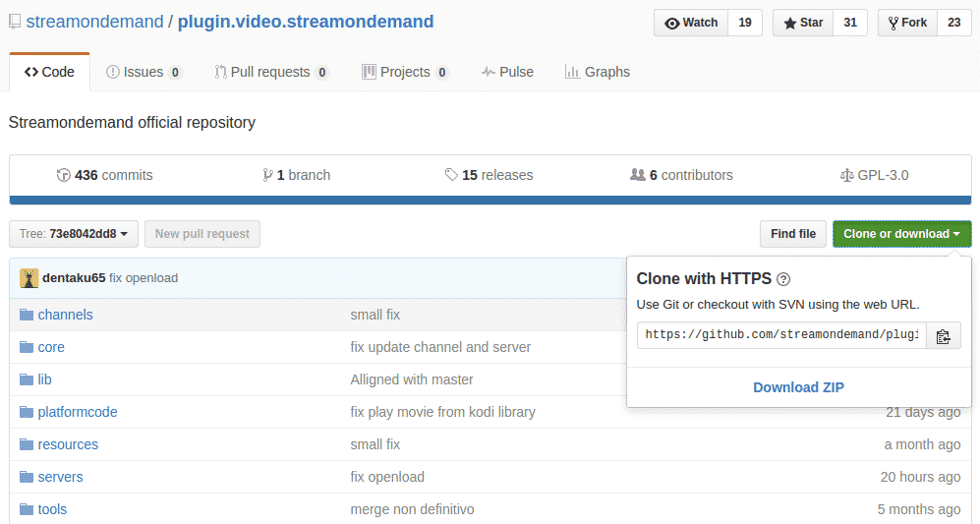
Task: Click the help icon beside Clone with HTTPS
Action: click(x=783, y=279)
